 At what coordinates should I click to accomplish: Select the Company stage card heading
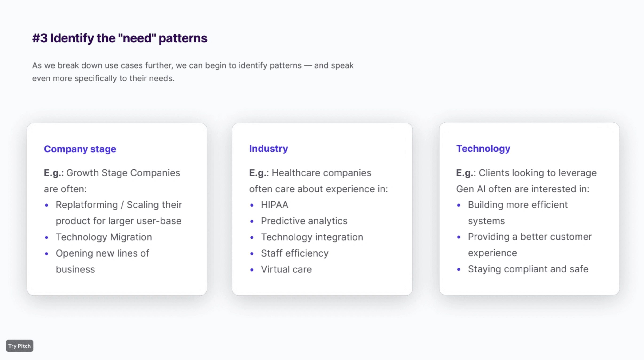pos(80,149)
